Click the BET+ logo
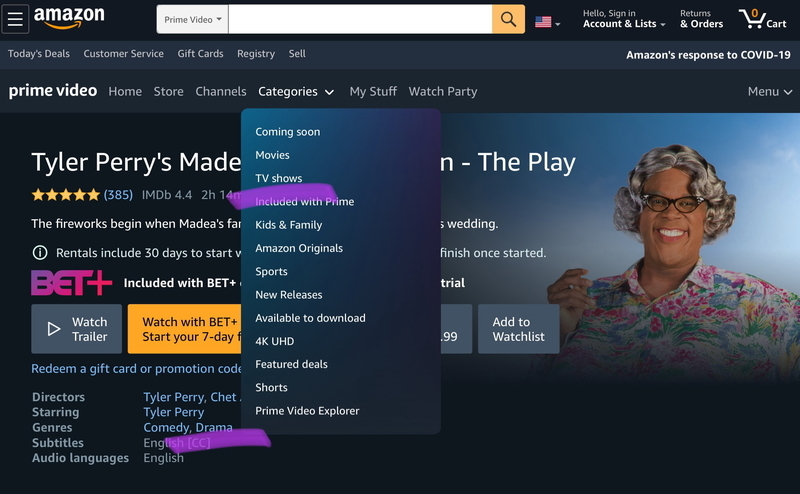This screenshot has height=494, width=800. pyautogui.click(x=71, y=283)
